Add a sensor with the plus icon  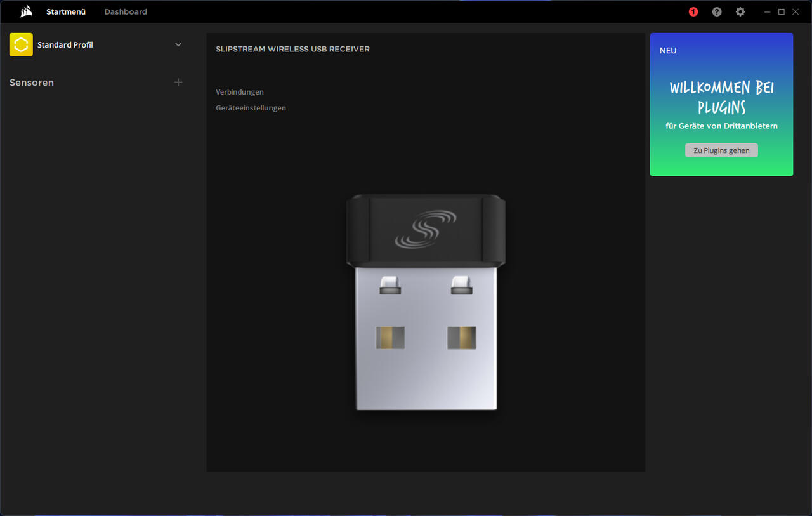pos(178,83)
